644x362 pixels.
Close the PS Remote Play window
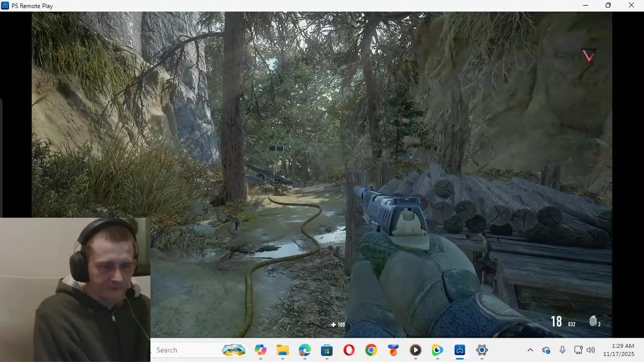(631, 6)
